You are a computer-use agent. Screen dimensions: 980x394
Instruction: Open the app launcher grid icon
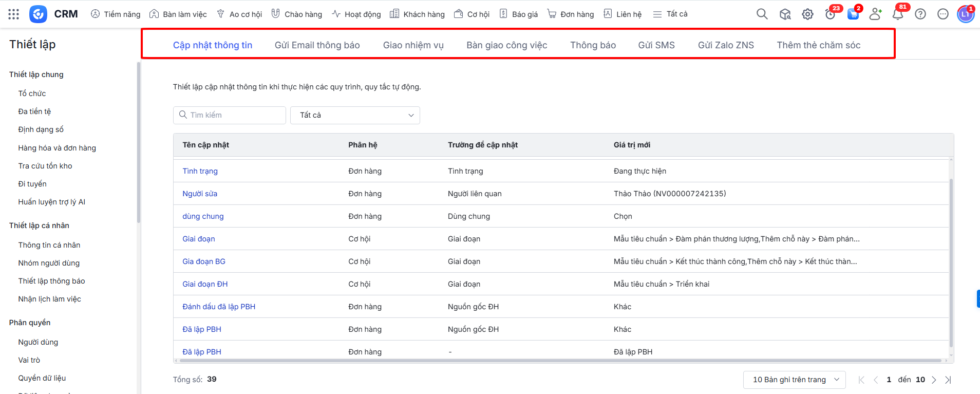tap(14, 14)
